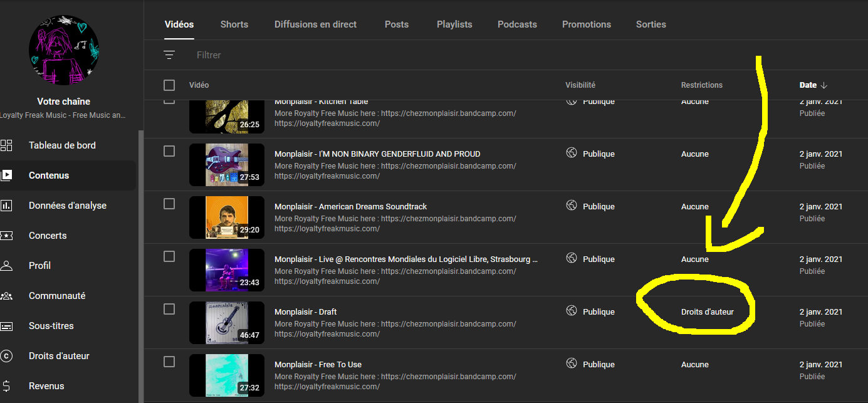Screen dimensions: 868x403
Task: Tick the select-all checkbox in table header
Action: point(169,85)
